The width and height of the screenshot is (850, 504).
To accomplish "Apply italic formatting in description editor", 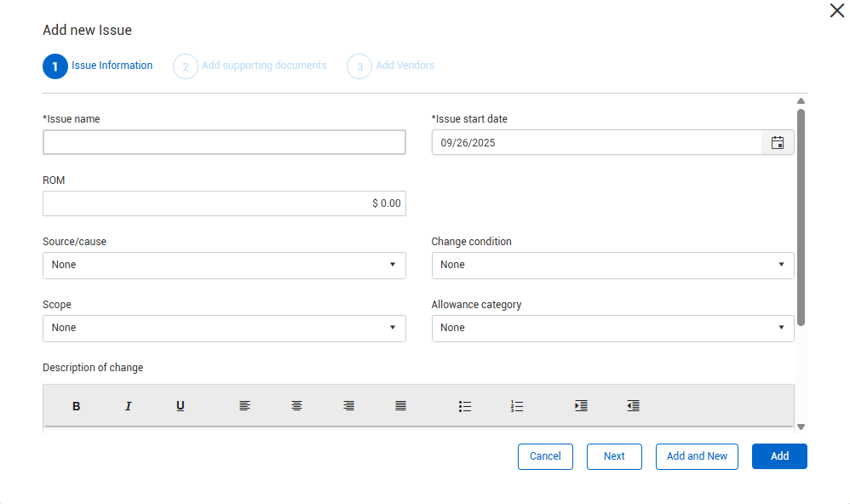I will pos(129,406).
